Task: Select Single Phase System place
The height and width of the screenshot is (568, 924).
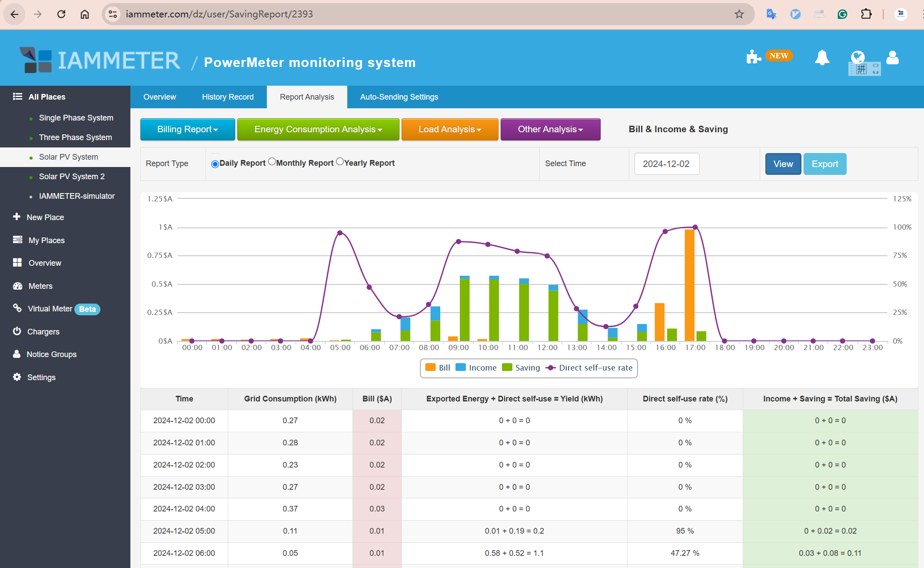Action: click(76, 118)
